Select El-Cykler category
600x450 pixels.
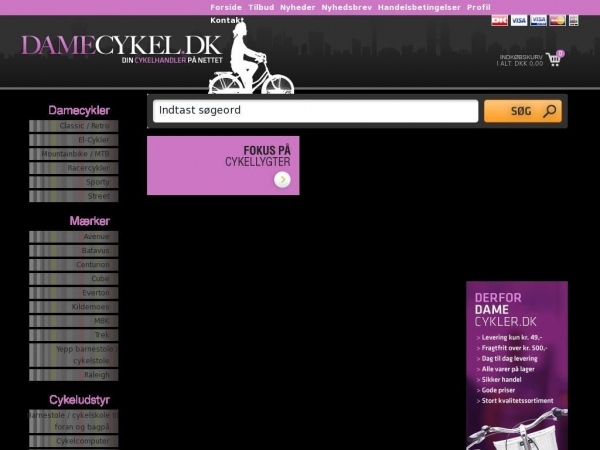click(x=73, y=140)
